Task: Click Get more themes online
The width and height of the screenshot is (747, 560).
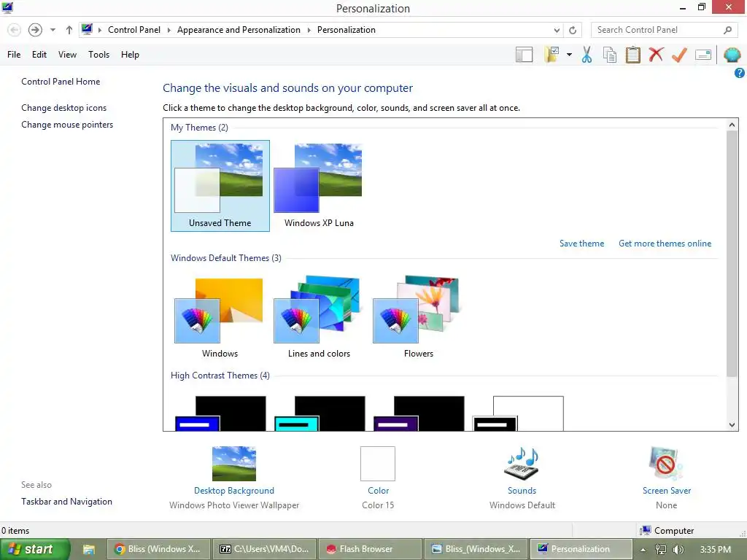Action: (665, 244)
